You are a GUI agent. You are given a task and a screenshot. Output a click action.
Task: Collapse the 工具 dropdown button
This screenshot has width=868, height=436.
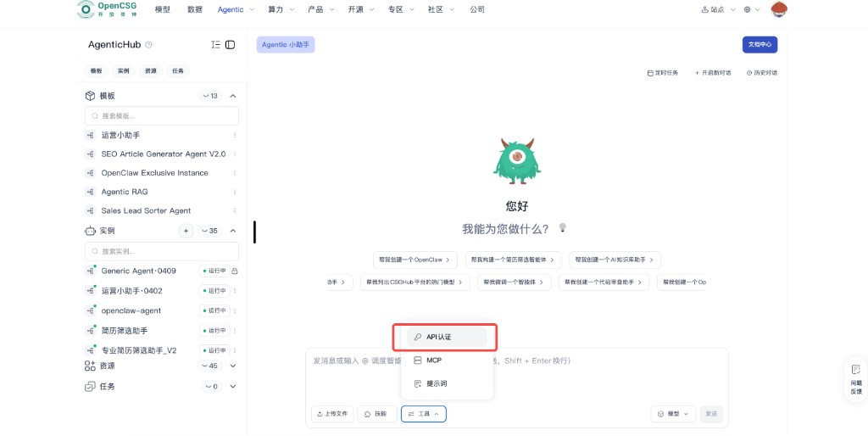click(x=423, y=414)
